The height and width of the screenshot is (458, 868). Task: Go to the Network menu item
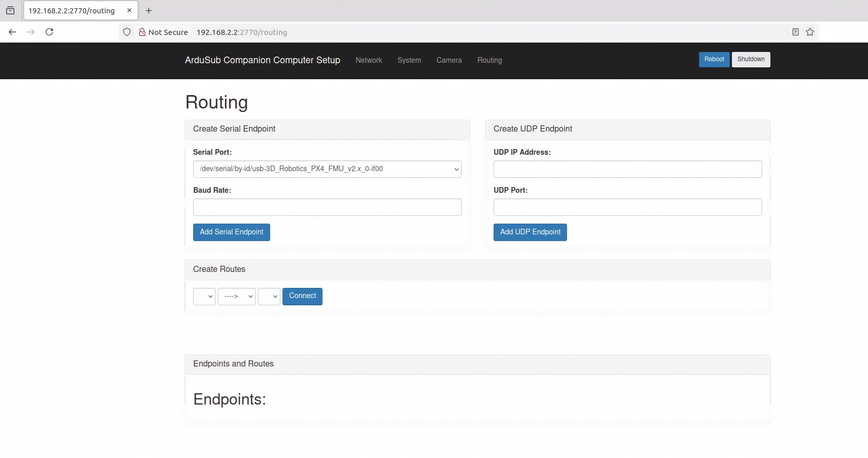(x=369, y=60)
